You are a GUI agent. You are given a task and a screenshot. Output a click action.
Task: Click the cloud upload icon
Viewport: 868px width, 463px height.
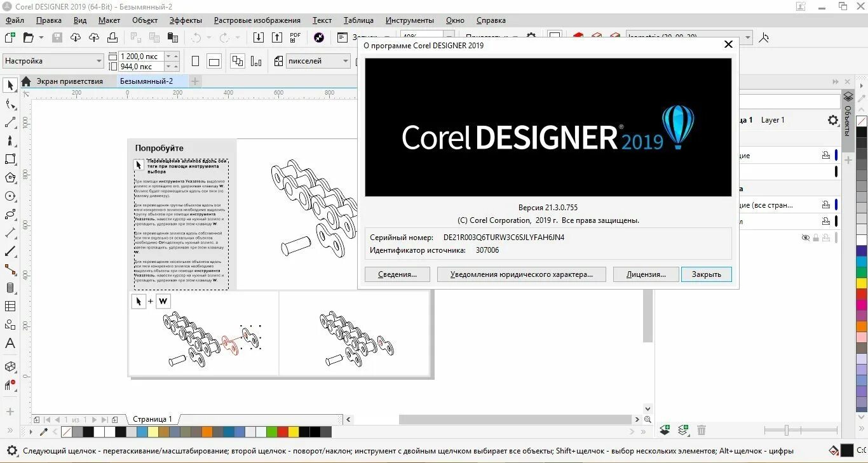pos(94,37)
